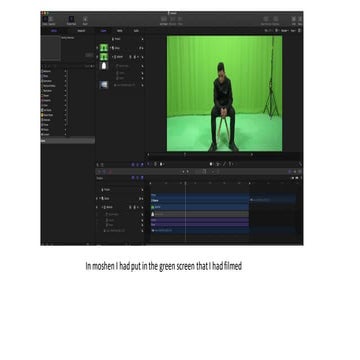Select the Rectangle shape tool below the canvas
The image size is (360, 360).
[x=211, y=164]
